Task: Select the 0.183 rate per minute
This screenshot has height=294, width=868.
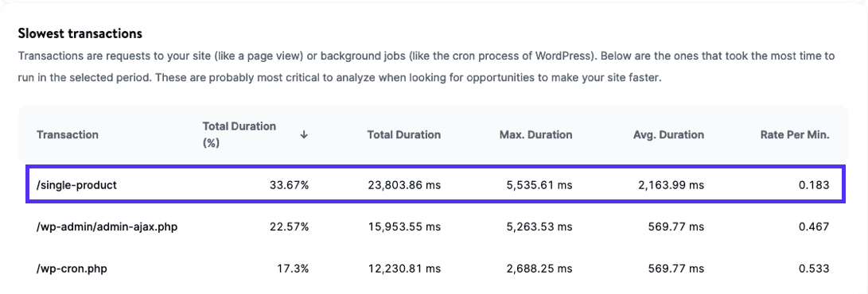Action: tap(815, 185)
